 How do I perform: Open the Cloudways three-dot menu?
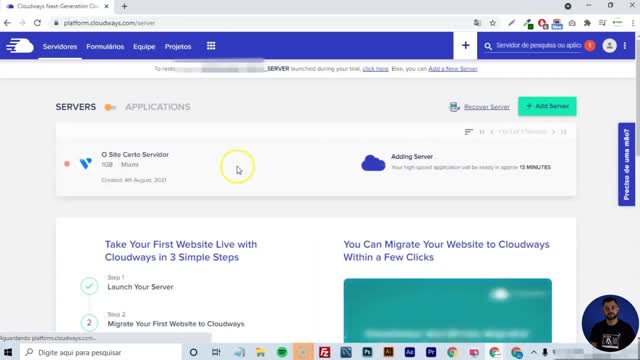(x=625, y=45)
